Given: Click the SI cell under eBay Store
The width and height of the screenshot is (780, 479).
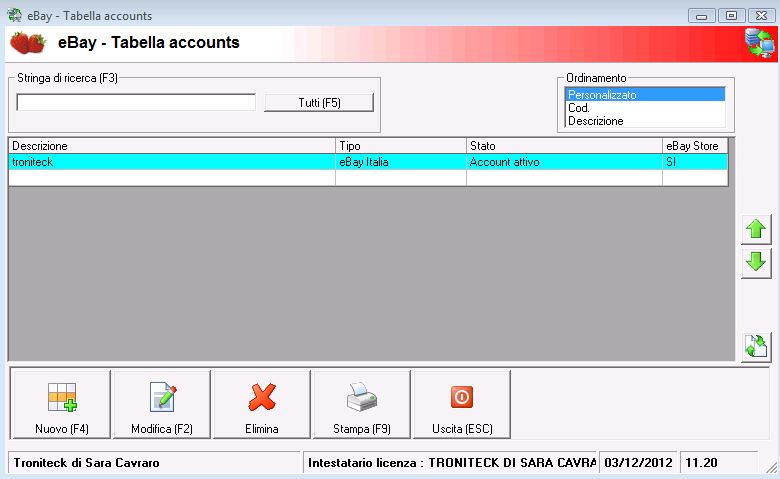Looking at the screenshot, I should click(695, 162).
